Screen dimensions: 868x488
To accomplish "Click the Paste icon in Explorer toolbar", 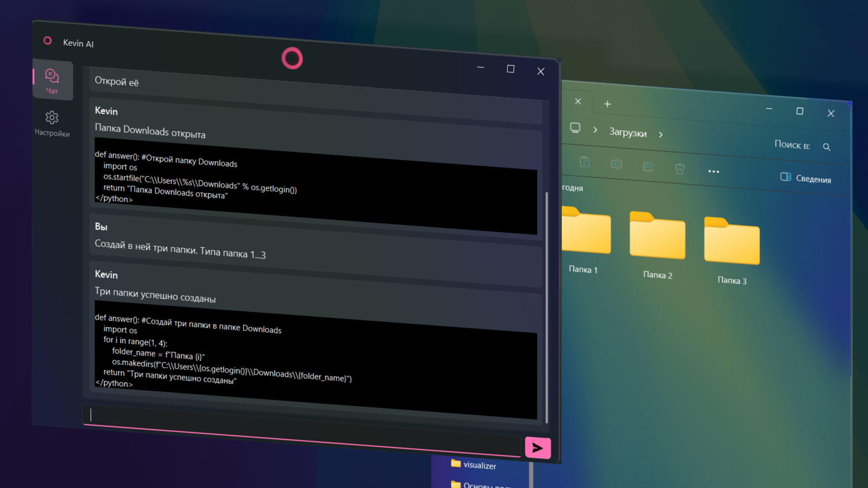I will click(x=585, y=162).
